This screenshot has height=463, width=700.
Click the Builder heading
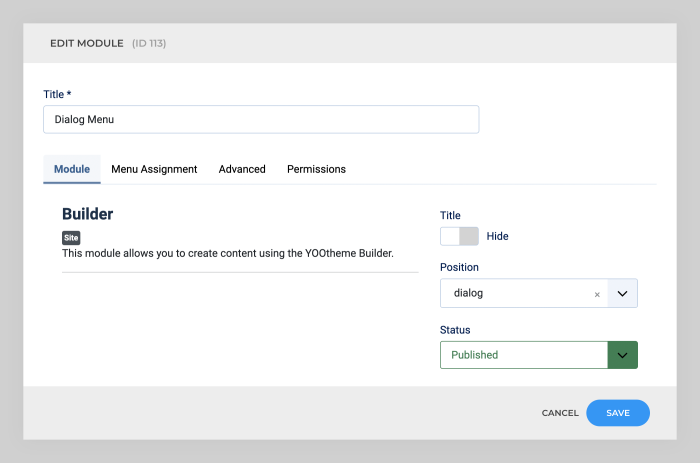pos(88,214)
